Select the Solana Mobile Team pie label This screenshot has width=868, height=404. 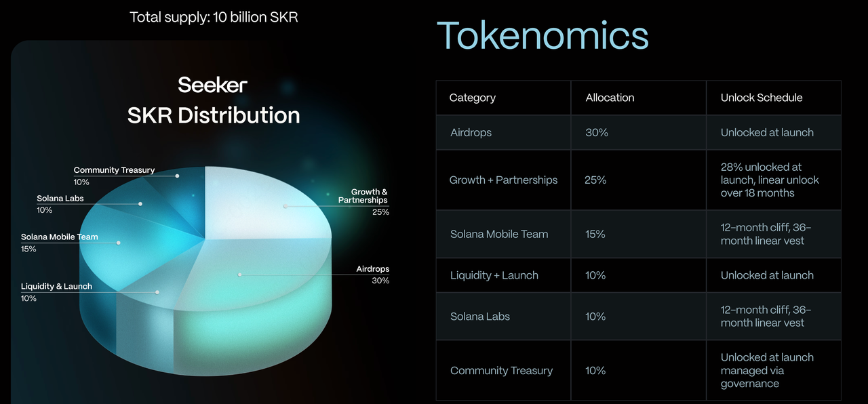point(60,237)
